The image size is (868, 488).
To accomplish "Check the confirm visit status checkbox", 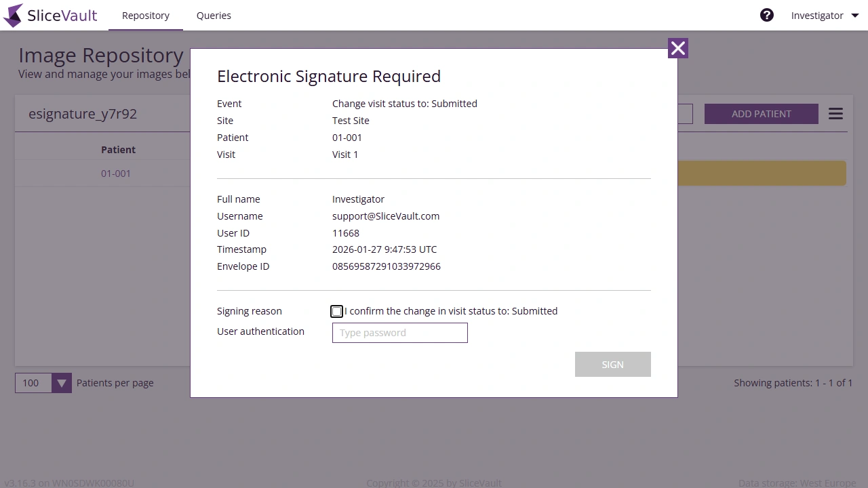I will click(337, 311).
